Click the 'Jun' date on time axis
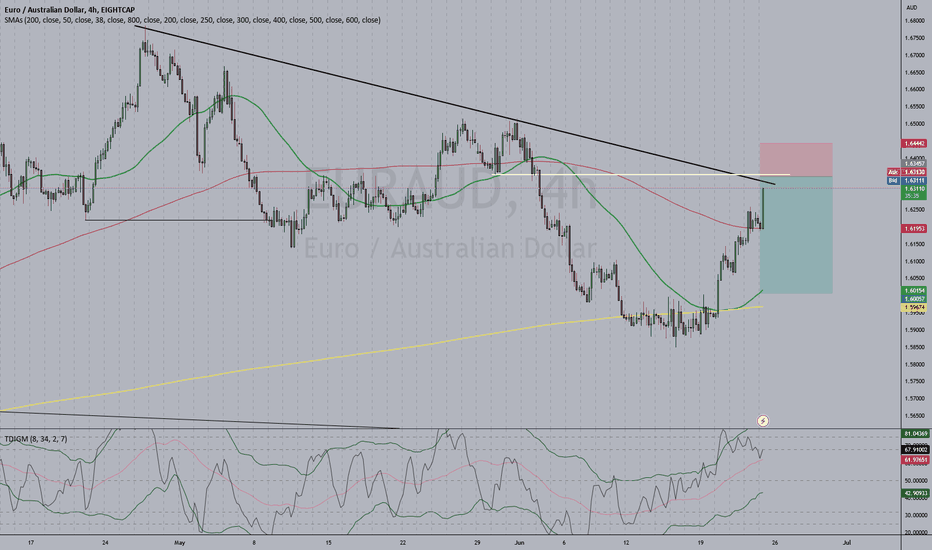The image size is (932, 550). point(520,542)
